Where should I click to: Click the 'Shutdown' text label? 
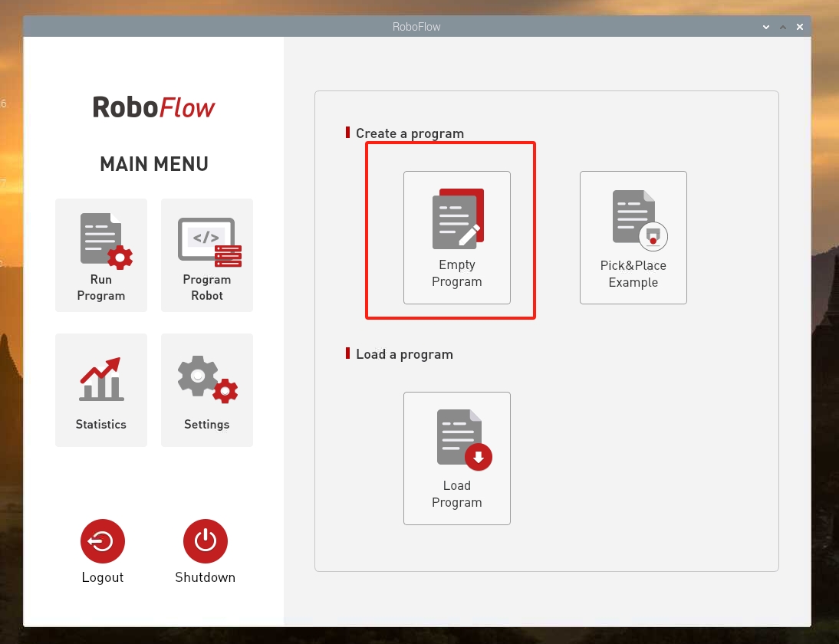click(x=205, y=577)
